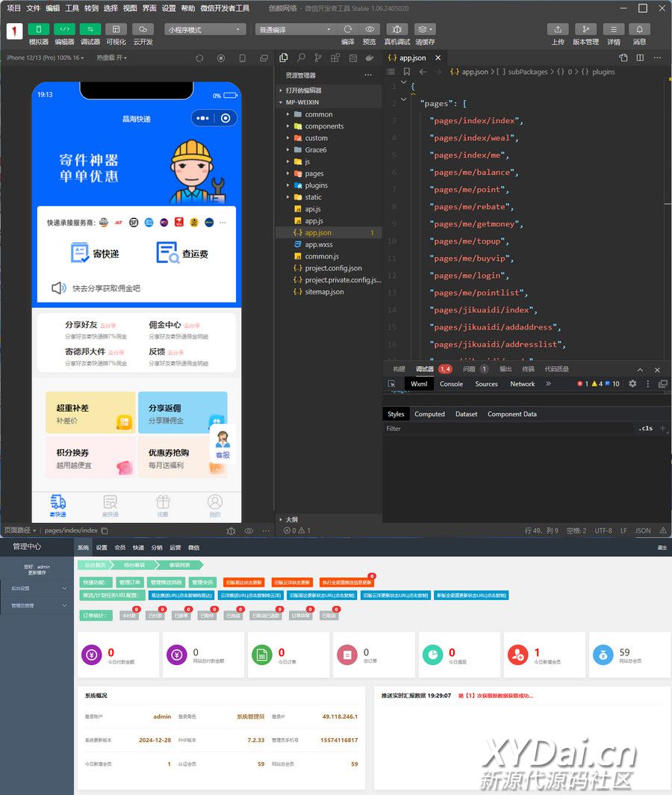Switch to the Console tab in debugger
672x795 pixels.
pyautogui.click(x=451, y=384)
